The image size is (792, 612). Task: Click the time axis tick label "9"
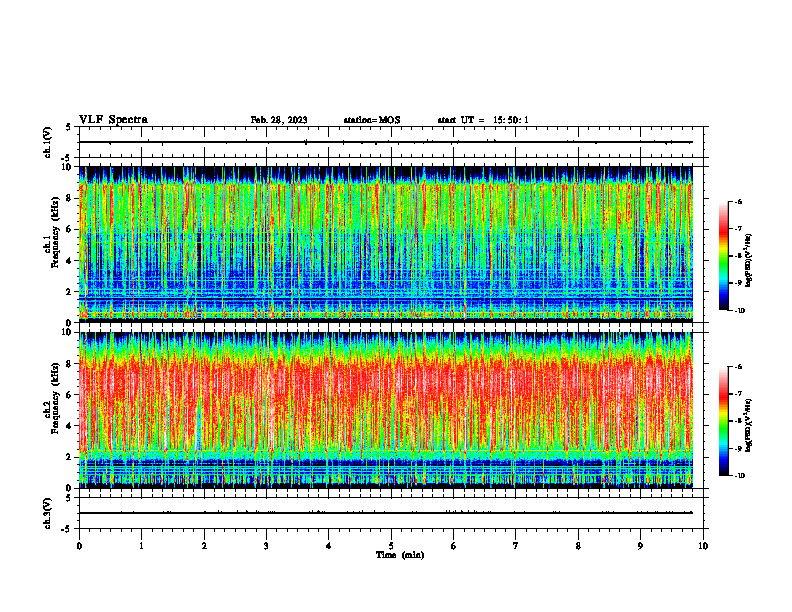(640, 546)
